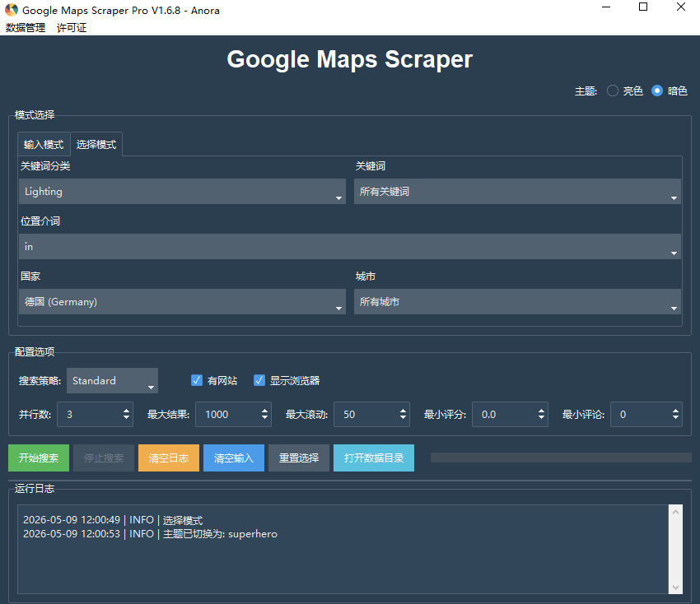Click log scrollbar up arrow
Image resolution: width=700 pixels, height=604 pixels.
tap(675, 512)
